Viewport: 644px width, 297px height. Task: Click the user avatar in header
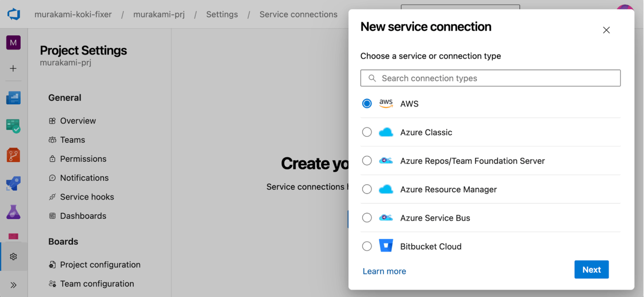pos(626,8)
